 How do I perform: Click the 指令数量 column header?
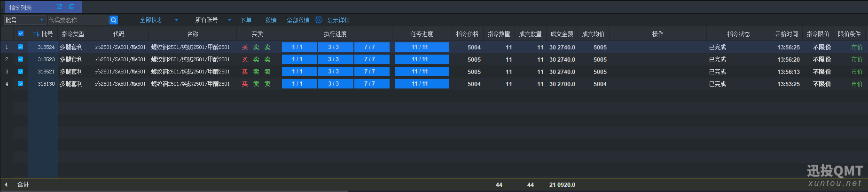tap(499, 34)
